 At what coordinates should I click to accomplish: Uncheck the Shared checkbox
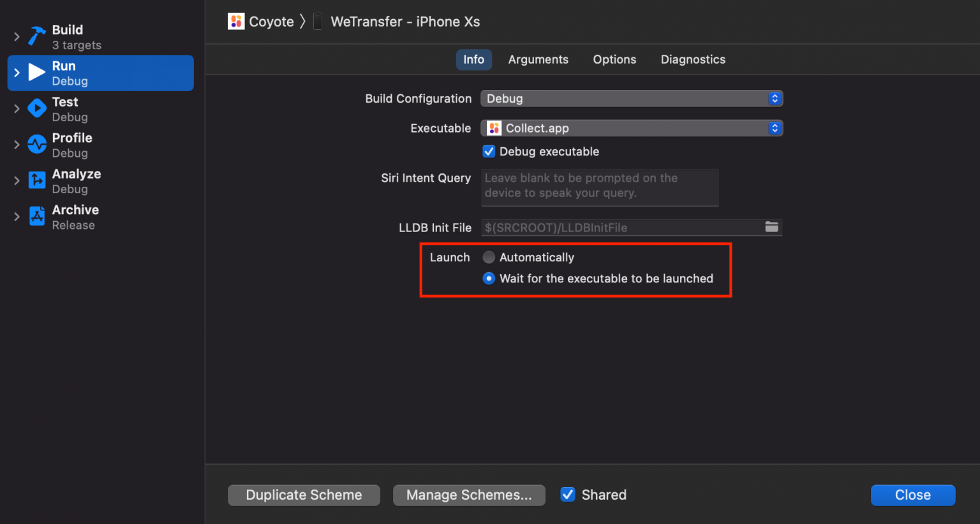coord(567,494)
